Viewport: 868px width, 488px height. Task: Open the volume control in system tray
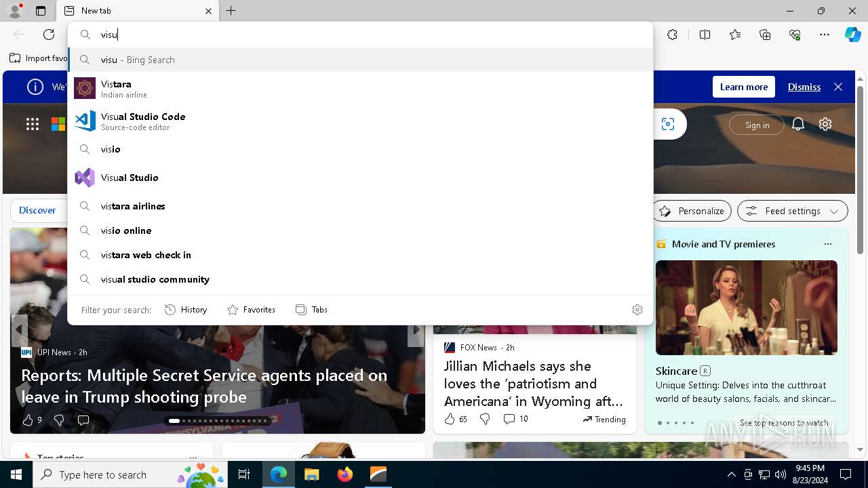(x=781, y=474)
